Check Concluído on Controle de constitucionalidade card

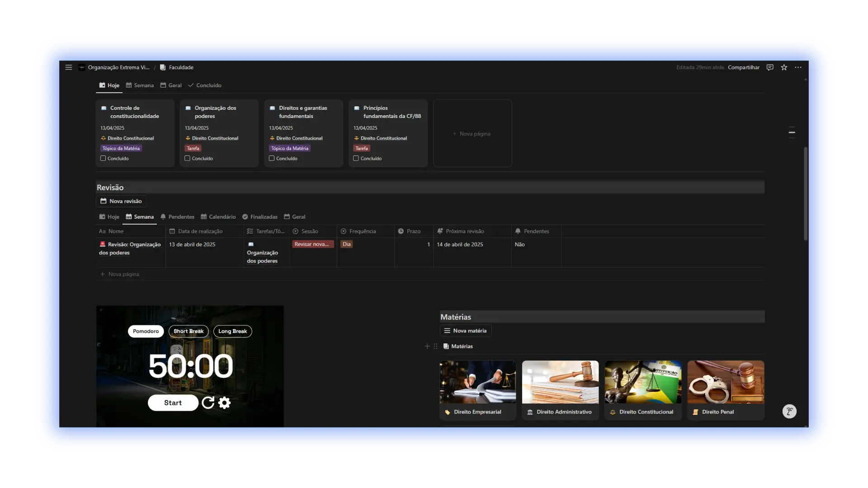[x=103, y=158]
